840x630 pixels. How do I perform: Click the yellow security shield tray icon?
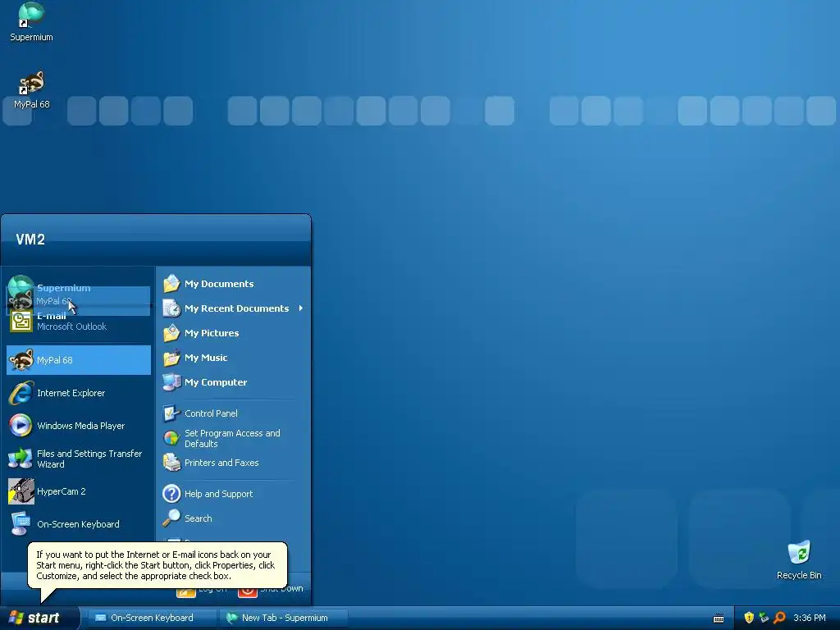(x=749, y=618)
